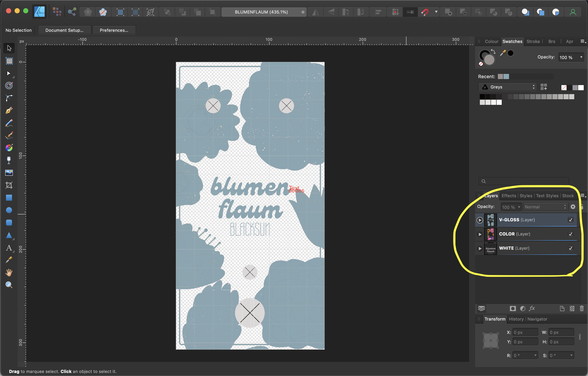Hide the V-GLOSS layer checkbox

click(x=570, y=220)
